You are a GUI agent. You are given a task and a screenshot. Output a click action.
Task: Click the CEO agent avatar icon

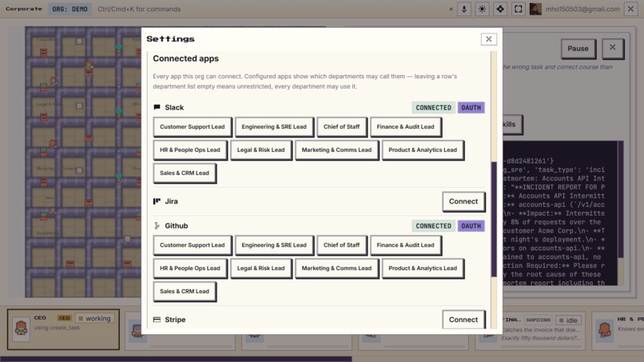point(21,329)
